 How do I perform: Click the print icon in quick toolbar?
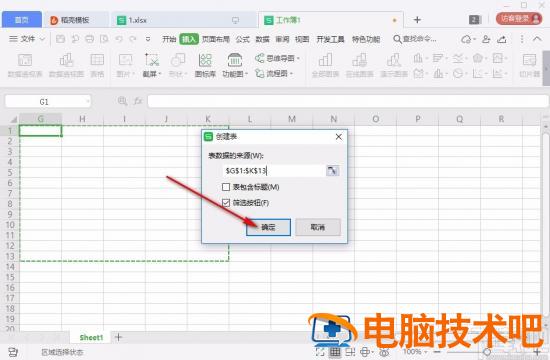click(x=90, y=39)
